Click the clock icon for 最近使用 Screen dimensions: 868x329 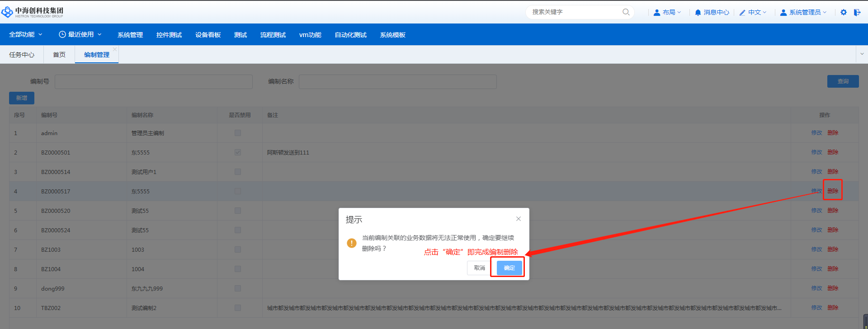62,34
